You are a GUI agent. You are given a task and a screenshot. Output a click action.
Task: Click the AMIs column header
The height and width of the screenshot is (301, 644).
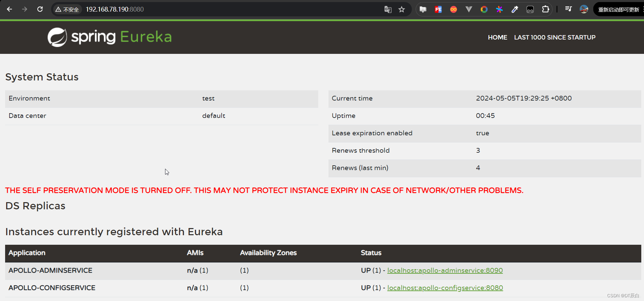(195, 253)
